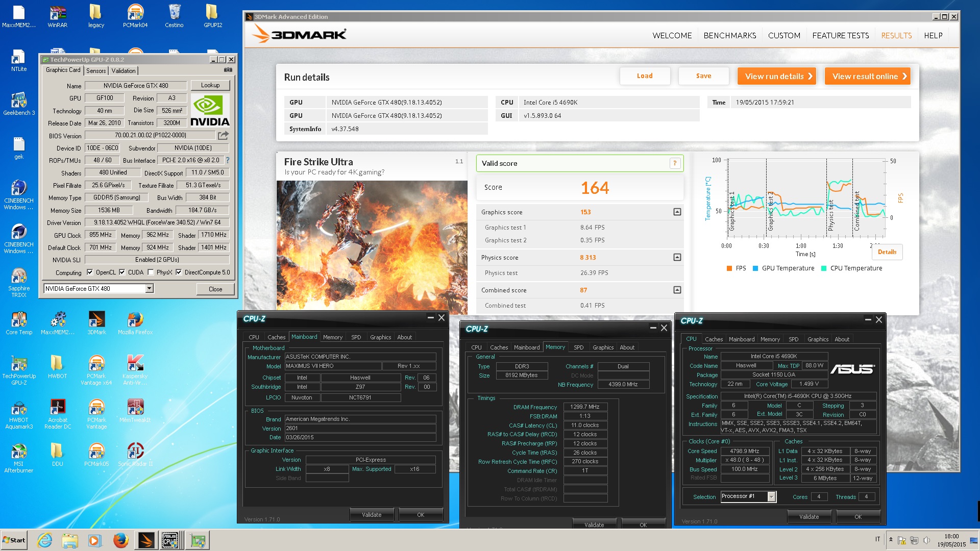
Task: Open Graphics tab in CPU tab CPU-Z window
Action: tap(818, 339)
